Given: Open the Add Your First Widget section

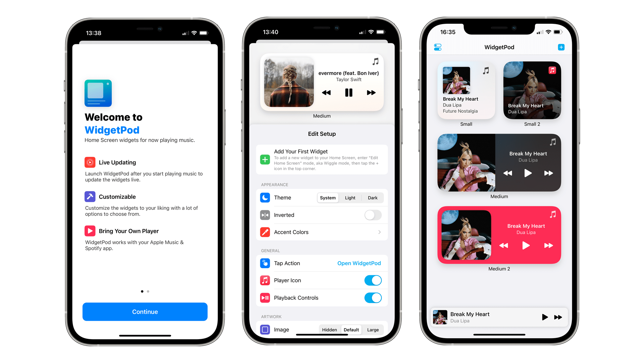Looking at the screenshot, I should 322,160.
